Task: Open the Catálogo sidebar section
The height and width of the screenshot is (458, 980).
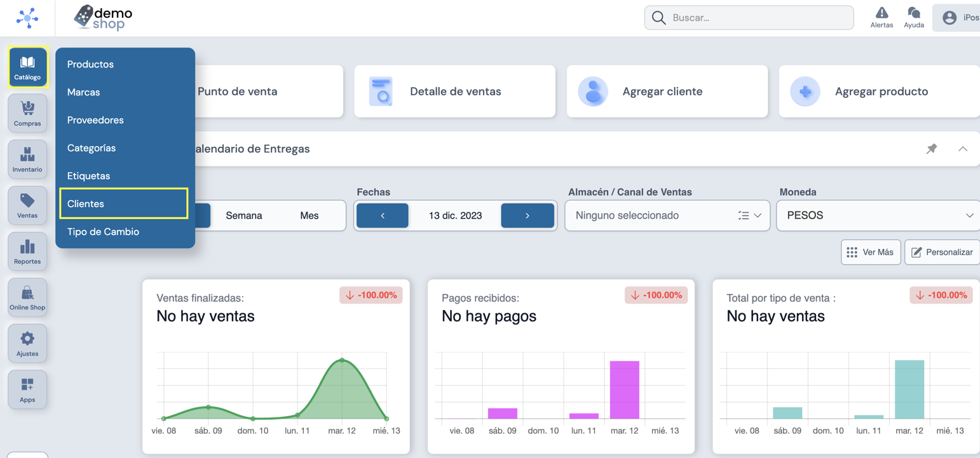Action: coord(27,67)
